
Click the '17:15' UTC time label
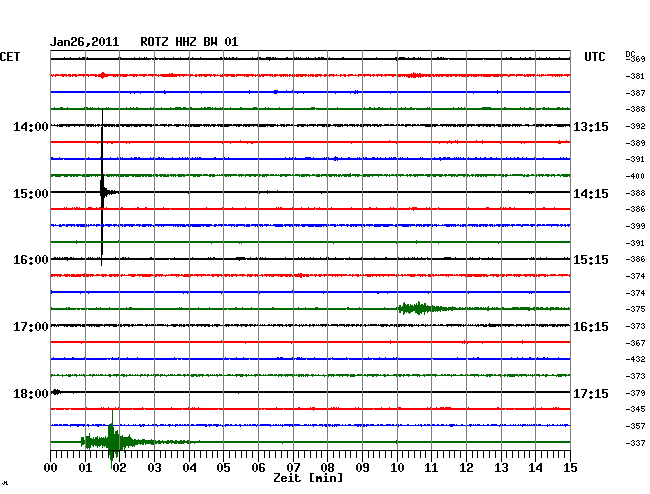click(x=591, y=393)
